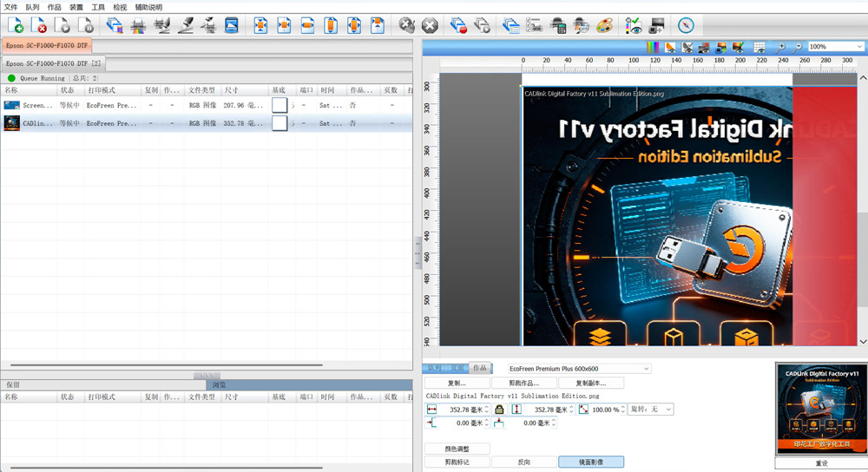The height and width of the screenshot is (472, 868).
Task: Click the resume queue icon with play arrow
Action: pos(482,25)
